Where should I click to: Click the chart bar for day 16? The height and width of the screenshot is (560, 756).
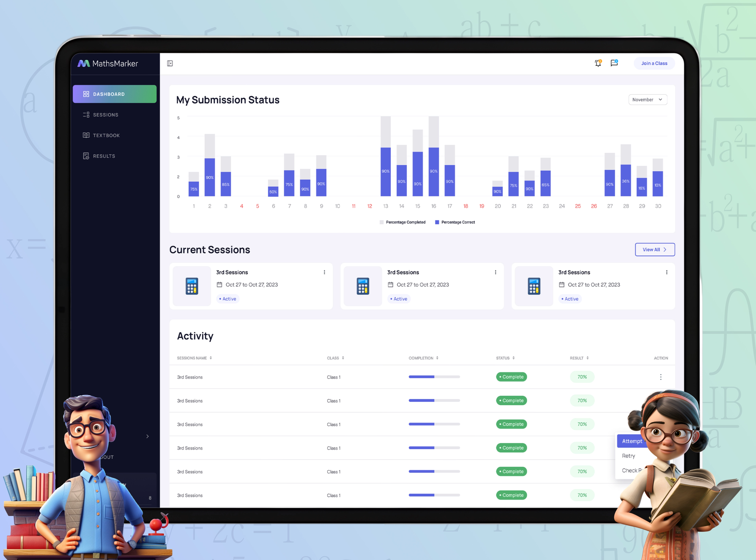pyautogui.click(x=434, y=156)
